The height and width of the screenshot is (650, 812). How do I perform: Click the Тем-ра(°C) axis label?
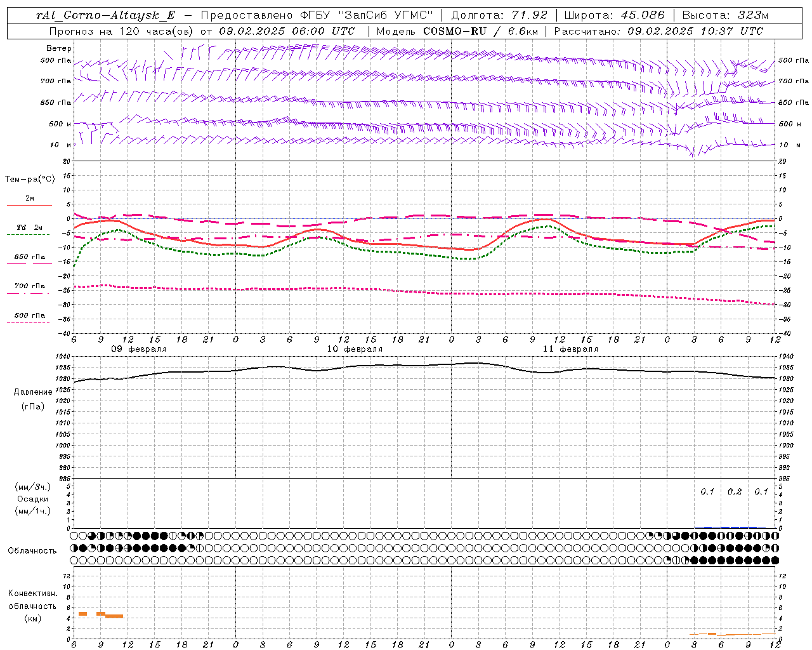coord(30,180)
